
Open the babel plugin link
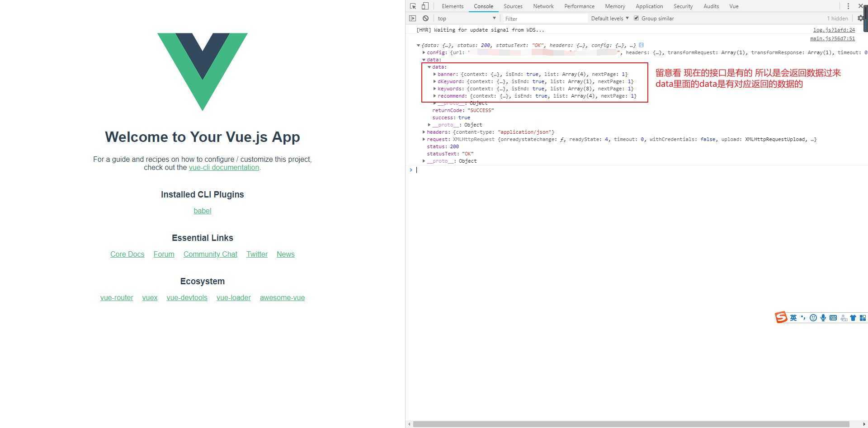[x=203, y=211]
